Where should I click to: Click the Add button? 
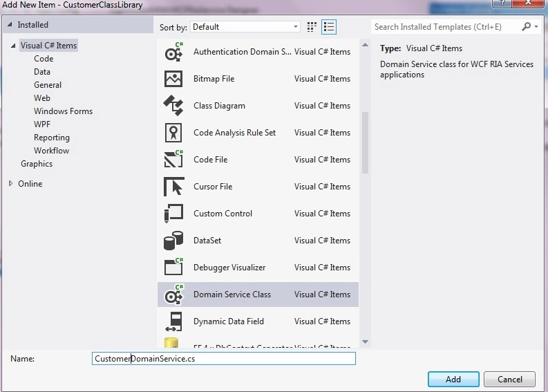(x=453, y=380)
